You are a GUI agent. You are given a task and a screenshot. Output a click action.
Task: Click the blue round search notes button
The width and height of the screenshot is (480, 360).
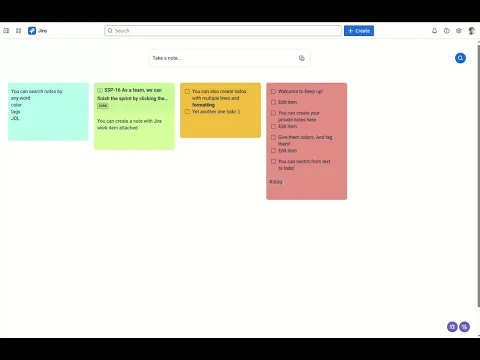(460, 58)
